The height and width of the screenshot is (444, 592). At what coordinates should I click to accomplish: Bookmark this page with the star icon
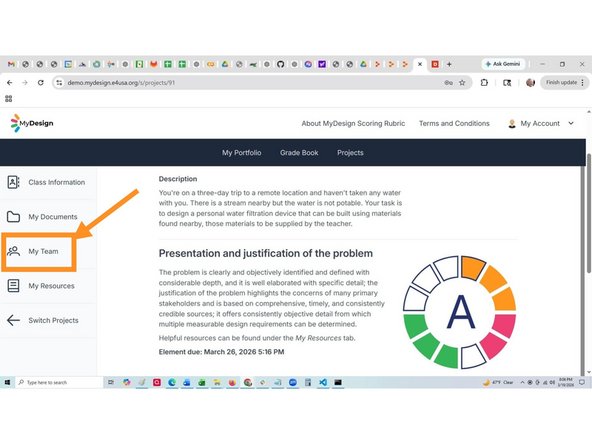click(462, 83)
